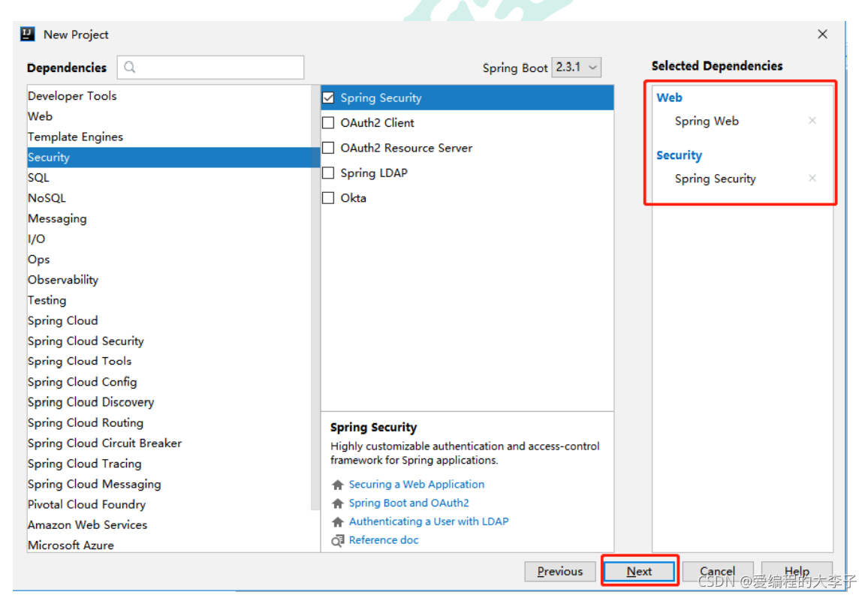Click the category list vertical scrollbar

(315, 299)
